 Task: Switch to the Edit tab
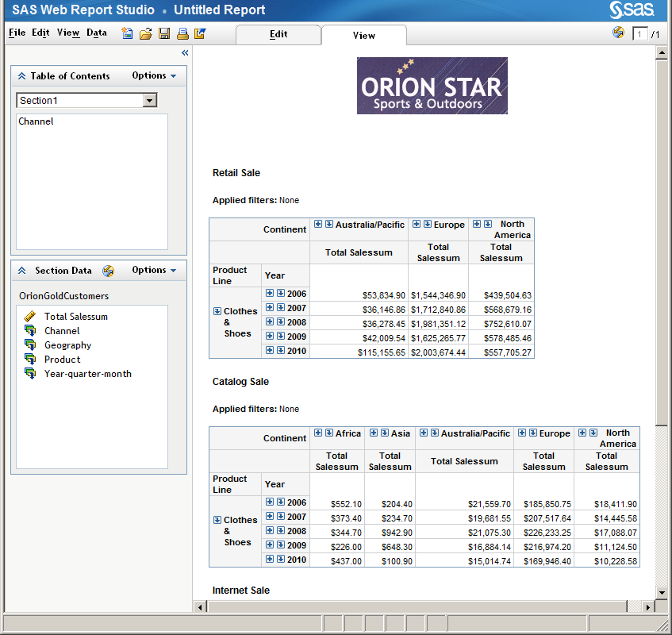click(278, 35)
